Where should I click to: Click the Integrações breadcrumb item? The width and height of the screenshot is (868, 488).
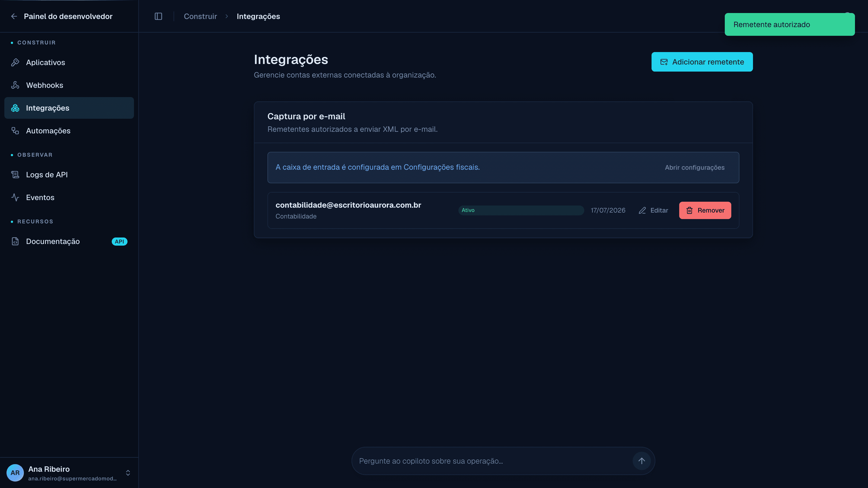(258, 16)
